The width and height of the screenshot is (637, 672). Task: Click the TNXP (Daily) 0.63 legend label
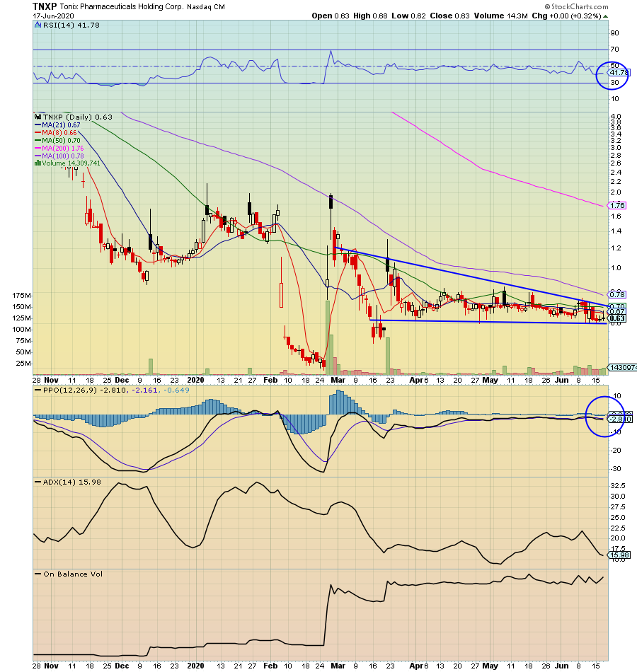click(77, 117)
